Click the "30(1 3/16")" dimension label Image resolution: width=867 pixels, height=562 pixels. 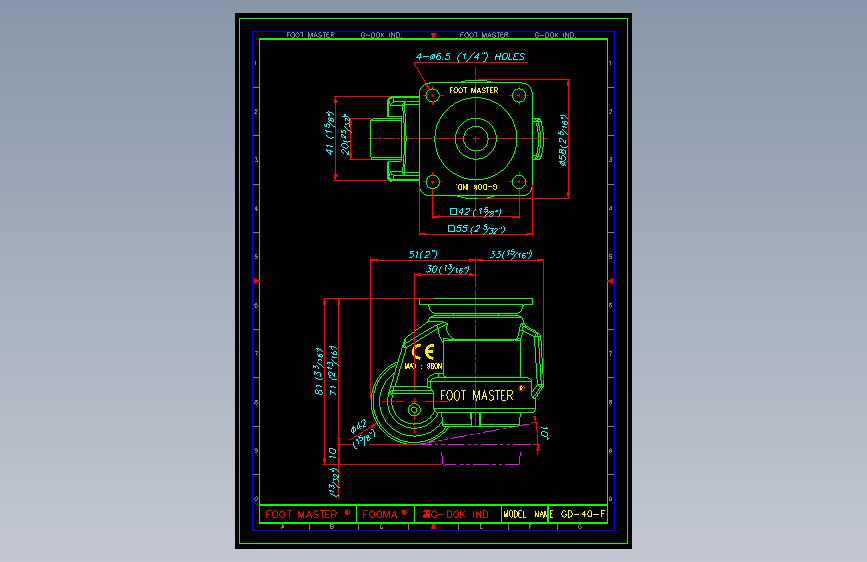[447, 269]
